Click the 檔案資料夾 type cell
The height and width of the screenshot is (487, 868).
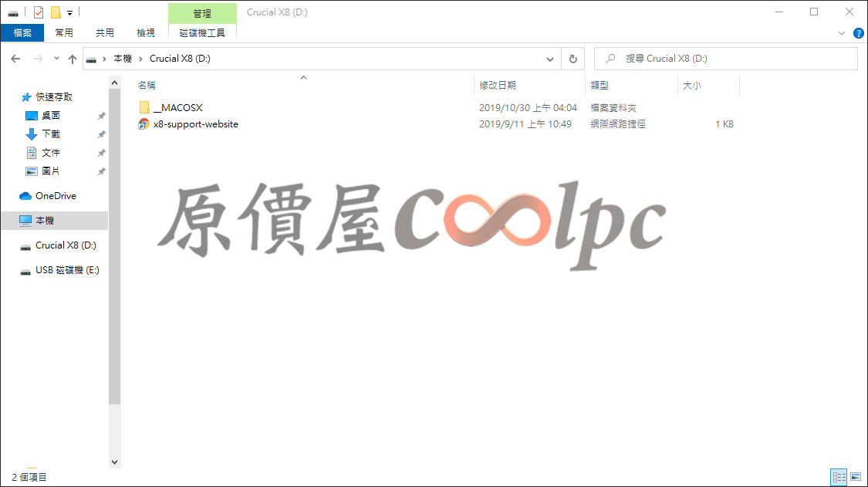(613, 107)
